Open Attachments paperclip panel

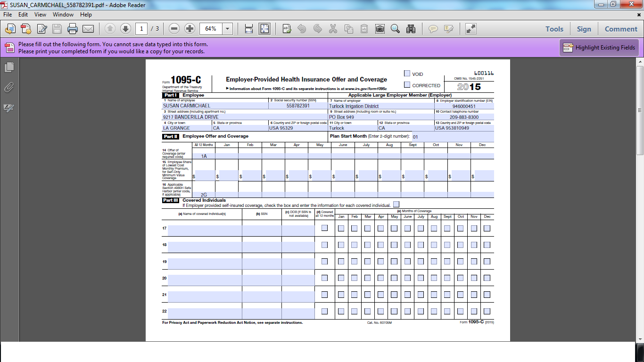point(9,88)
